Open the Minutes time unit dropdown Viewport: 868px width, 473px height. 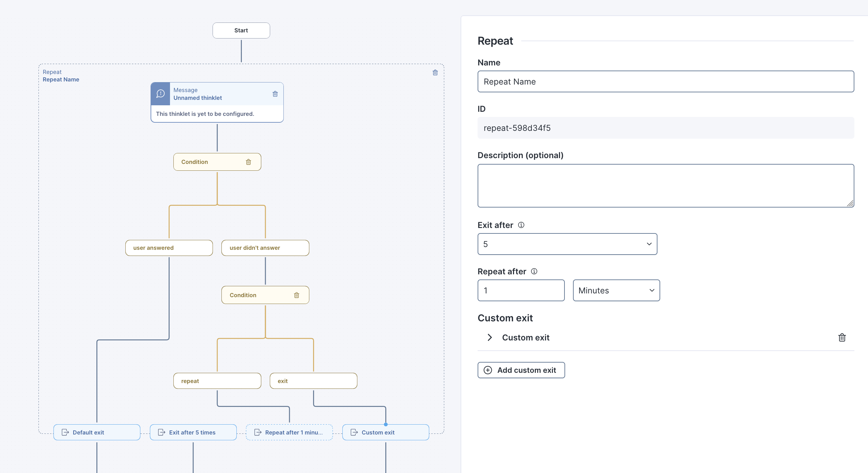coord(616,290)
